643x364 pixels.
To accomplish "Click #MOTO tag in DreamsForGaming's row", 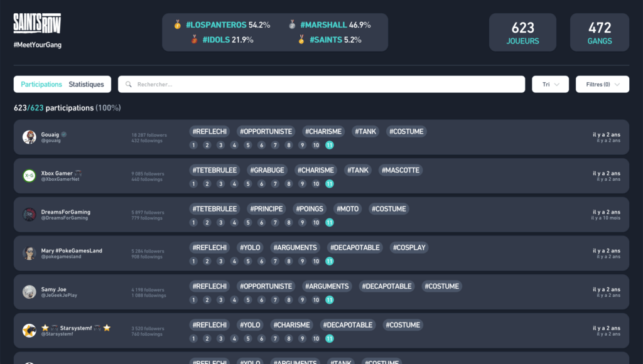I will pos(348,208).
